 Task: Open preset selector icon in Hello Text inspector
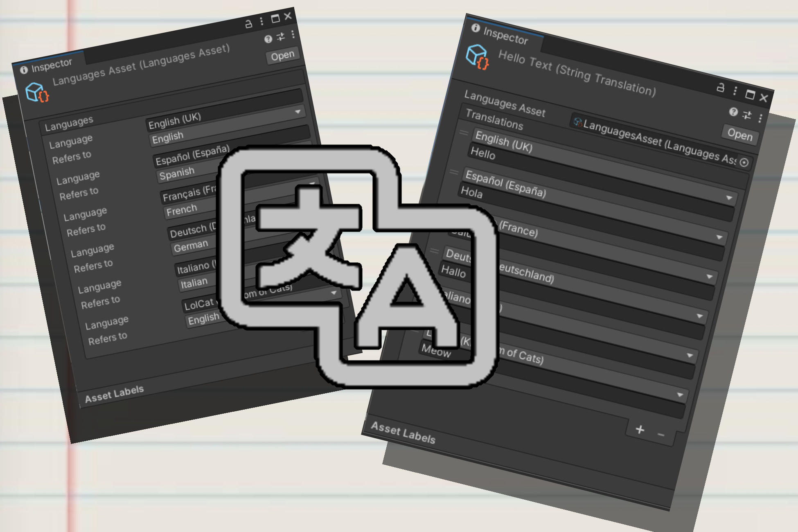click(x=747, y=115)
